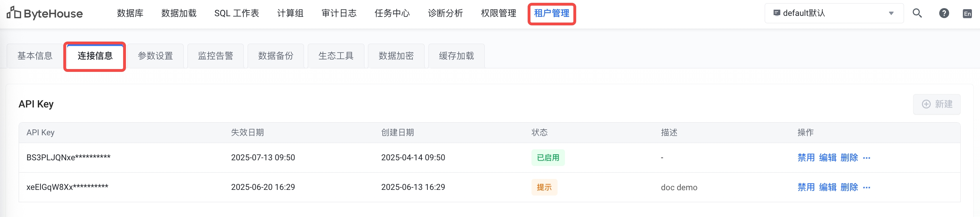Image resolution: width=980 pixels, height=217 pixels.
Task: Delete the BS3PLJQNxe API key
Action: pos(849,157)
